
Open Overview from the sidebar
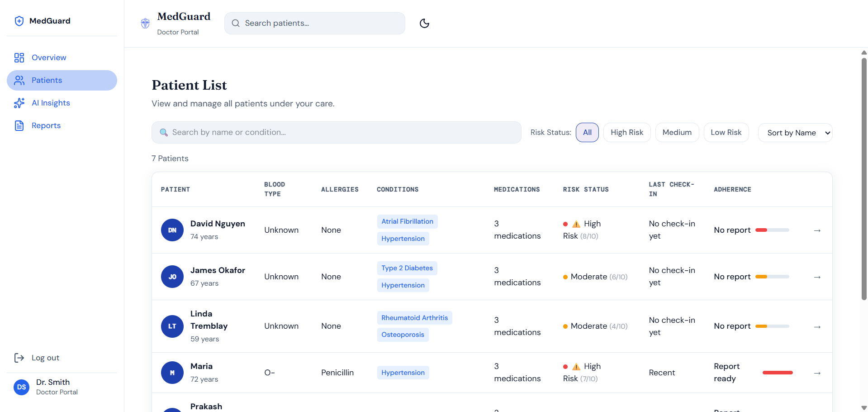(x=49, y=57)
